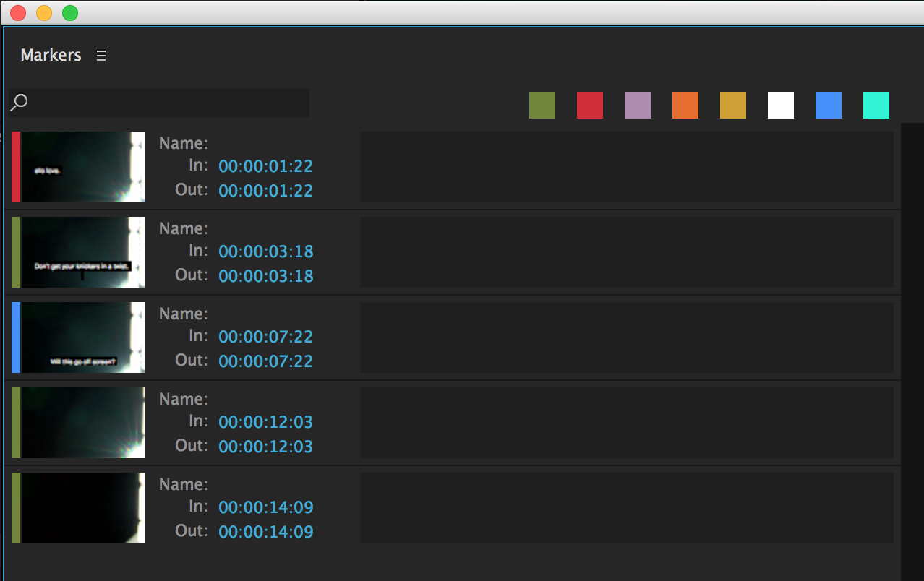Open the Markers panel hamburger menu

[101, 56]
